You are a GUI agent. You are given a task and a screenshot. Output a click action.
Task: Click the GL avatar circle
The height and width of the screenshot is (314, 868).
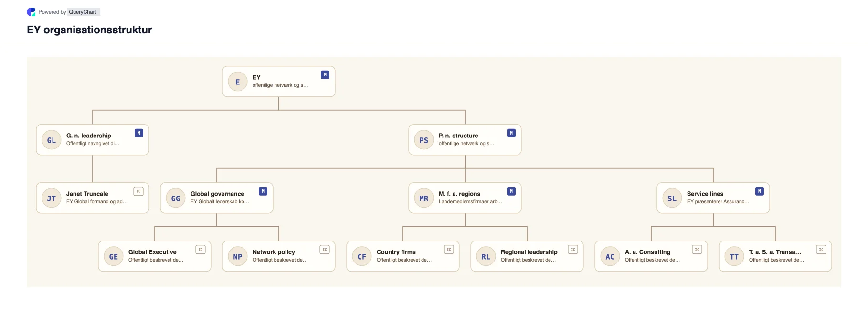point(52,140)
